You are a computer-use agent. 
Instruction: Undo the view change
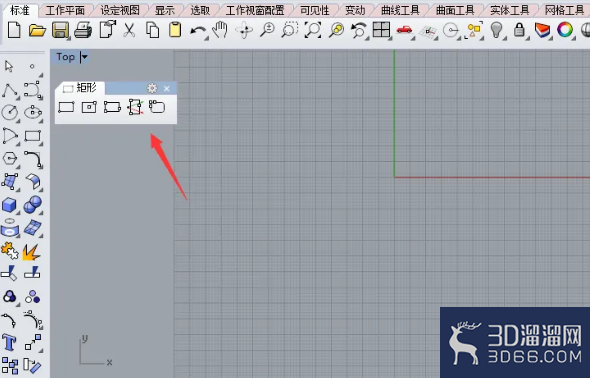click(x=359, y=30)
